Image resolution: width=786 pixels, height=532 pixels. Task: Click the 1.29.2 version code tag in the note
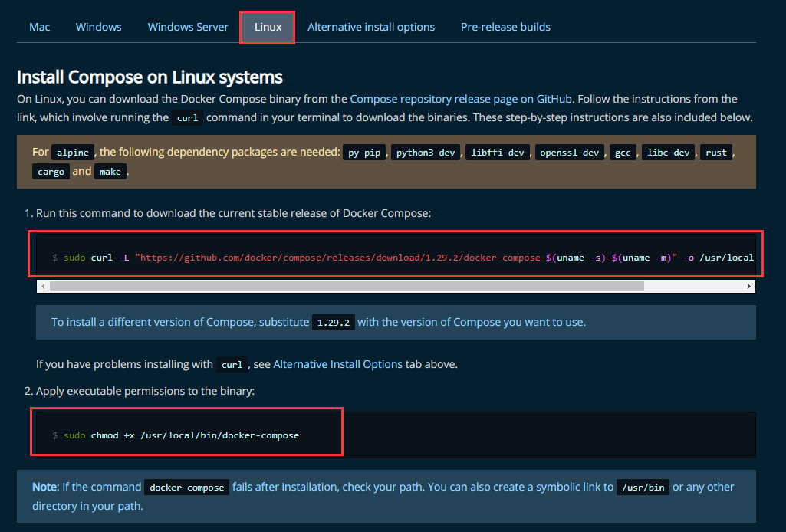pyautogui.click(x=334, y=323)
